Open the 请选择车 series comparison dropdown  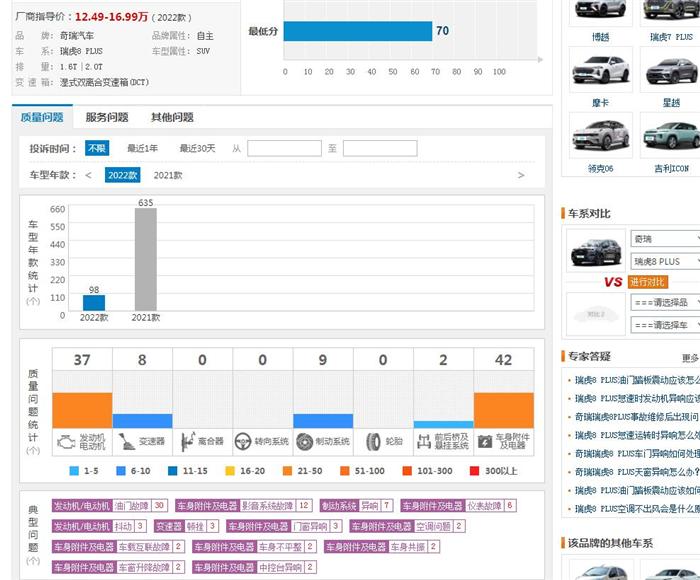(x=665, y=325)
